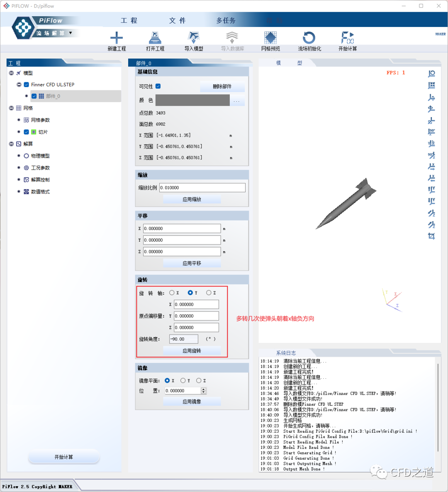Collapse the 解算 tree node
The height and width of the screenshot is (492, 448).
(11, 144)
